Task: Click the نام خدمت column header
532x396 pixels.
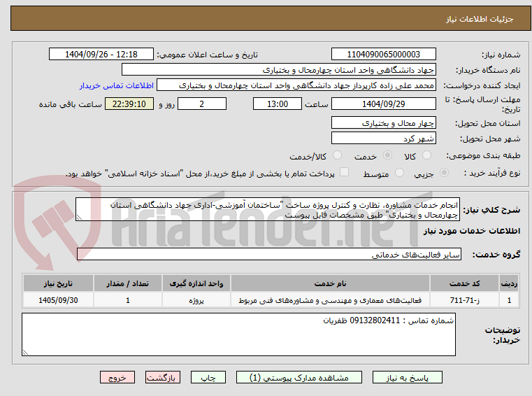Action: 330,283
